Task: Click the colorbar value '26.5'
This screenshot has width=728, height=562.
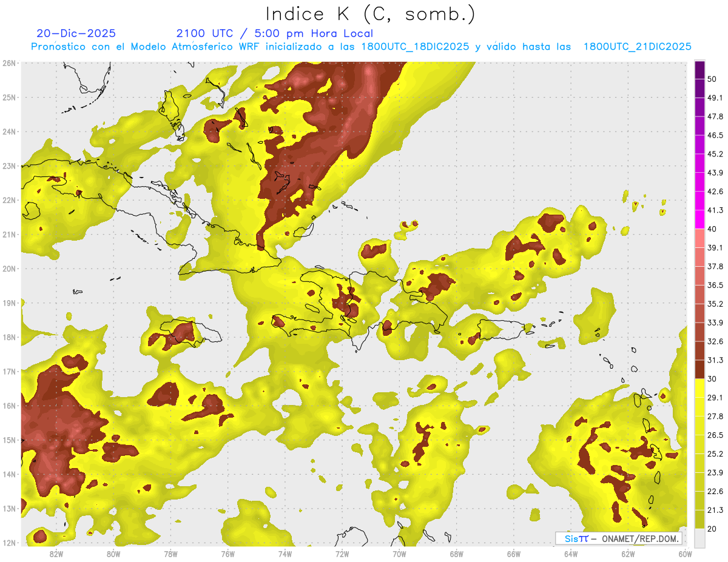Action: pos(715,435)
